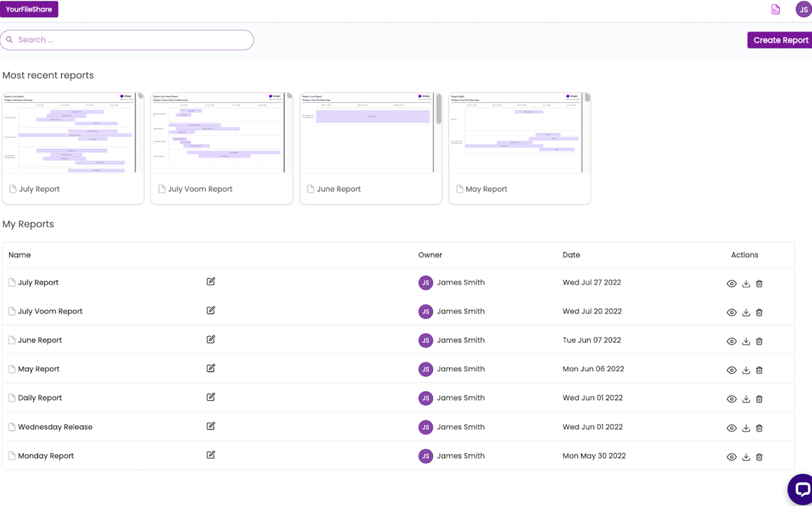Focus the Search input field

pyautogui.click(x=127, y=40)
